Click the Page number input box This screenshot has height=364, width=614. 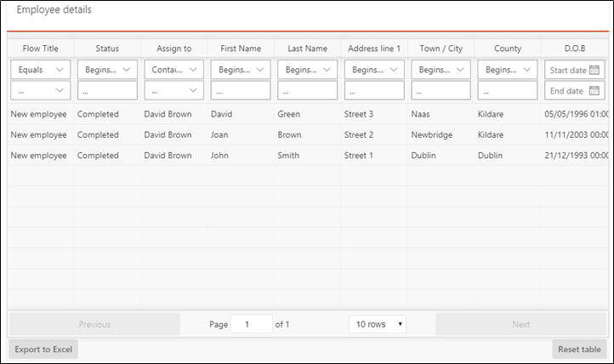pyautogui.click(x=252, y=324)
